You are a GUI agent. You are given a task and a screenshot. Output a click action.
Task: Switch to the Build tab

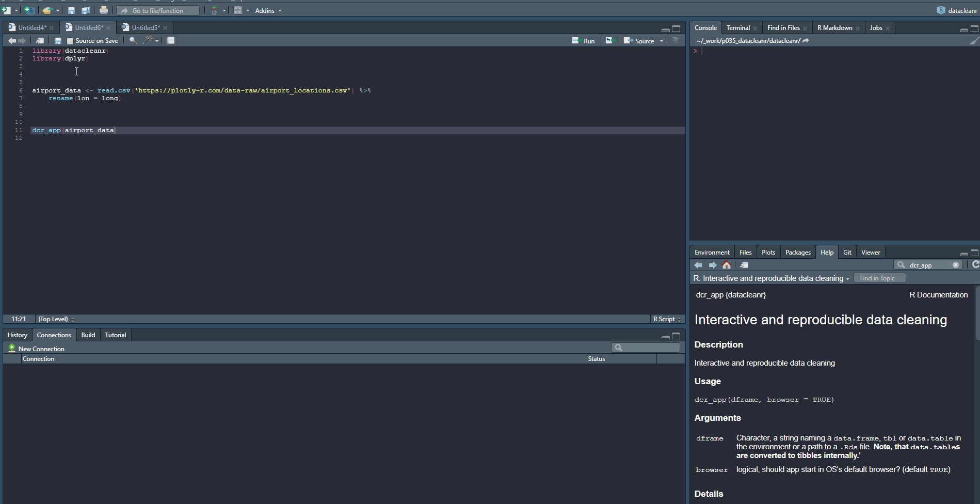88,335
